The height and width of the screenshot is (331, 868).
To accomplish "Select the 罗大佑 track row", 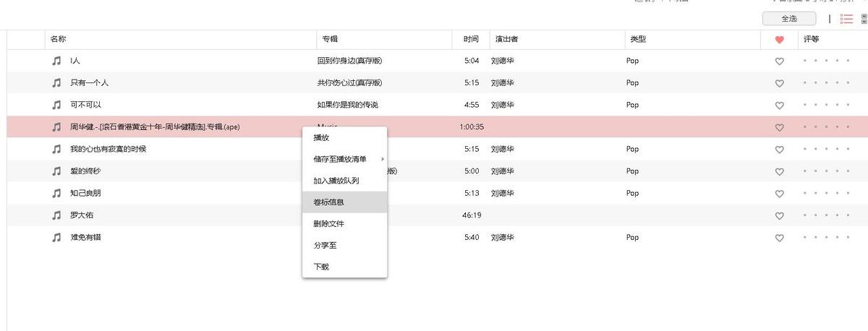I will pyautogui.click(x=181, y=215).
